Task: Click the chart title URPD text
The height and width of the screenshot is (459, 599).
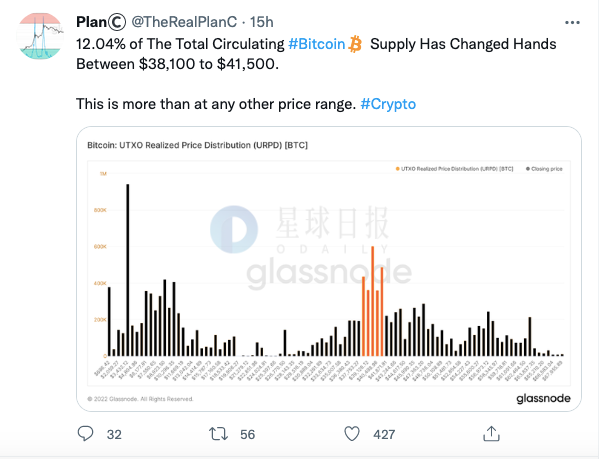Action: (198, 145)
